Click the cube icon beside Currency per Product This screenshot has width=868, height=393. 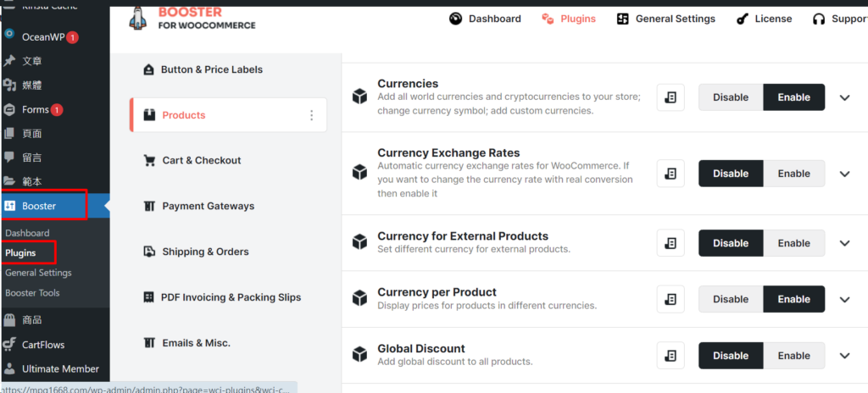tap(359, 299)
